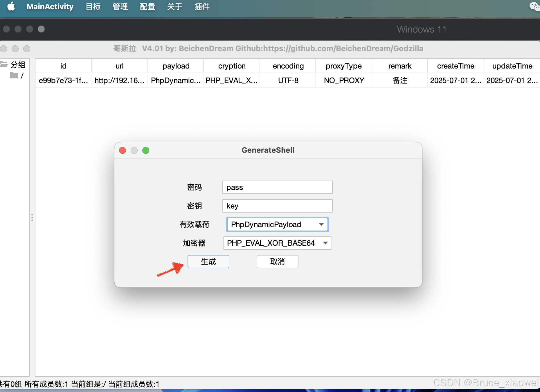Click the GenerateShell dialog title
Image resolution: width=540 pixels, height=392 pixels.
(x=268, y=150)
